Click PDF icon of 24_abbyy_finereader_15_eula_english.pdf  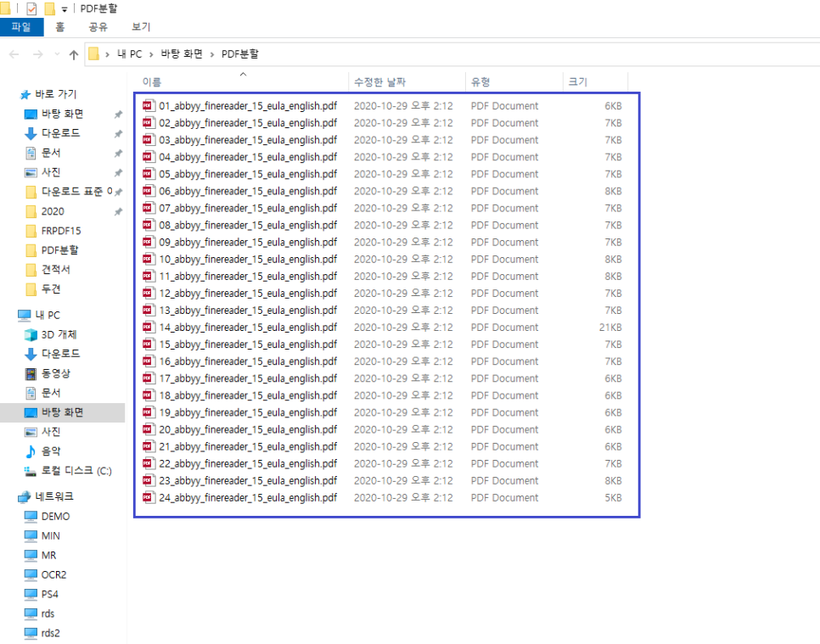(x=149, y=497)
